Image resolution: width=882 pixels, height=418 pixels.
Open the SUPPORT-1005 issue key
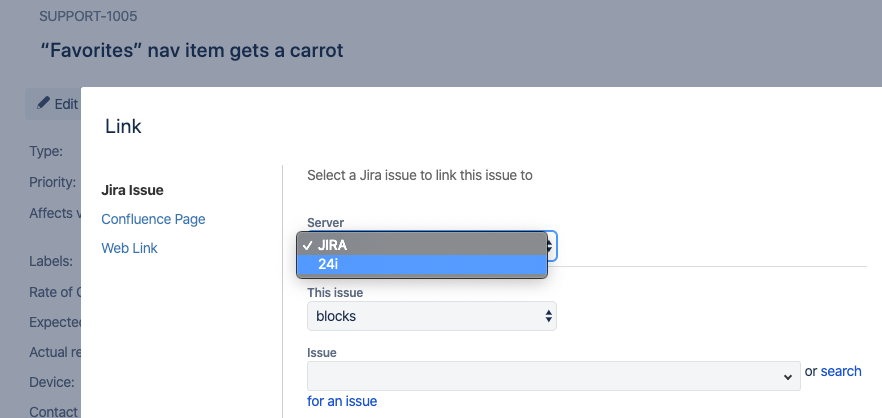click(88, 16)
